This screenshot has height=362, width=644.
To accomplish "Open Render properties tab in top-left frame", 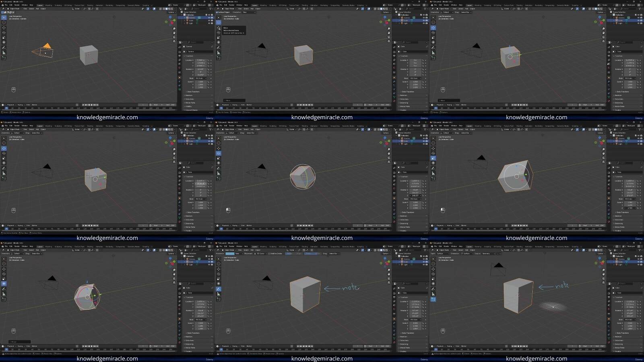I will (180, 52).
